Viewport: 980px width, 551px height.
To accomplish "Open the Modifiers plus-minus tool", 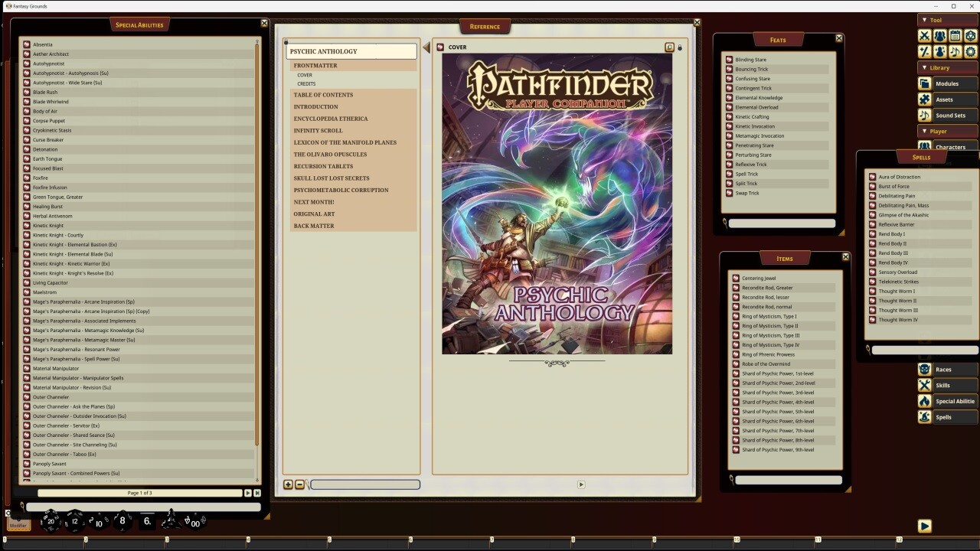I will click(924, 51).
